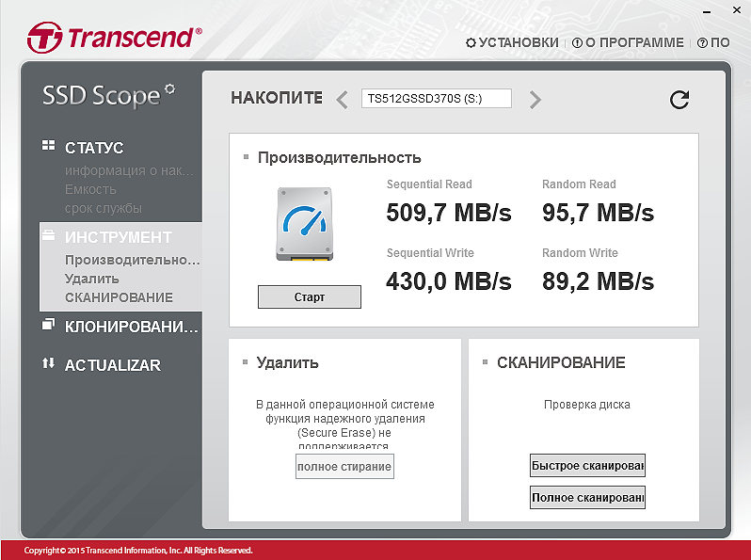Select the ИНСТРУМЕНТ section
This screenshot has height=560, width=751.
click(119, 237)
